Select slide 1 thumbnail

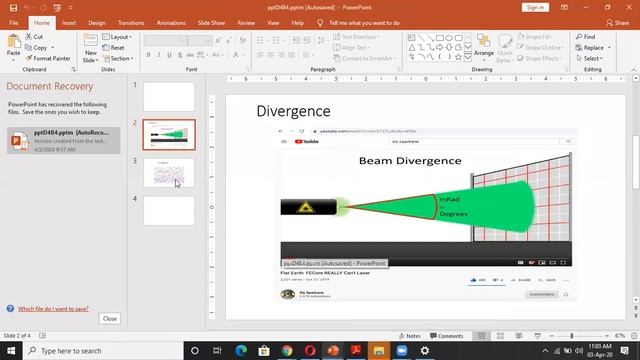point(169,97)
